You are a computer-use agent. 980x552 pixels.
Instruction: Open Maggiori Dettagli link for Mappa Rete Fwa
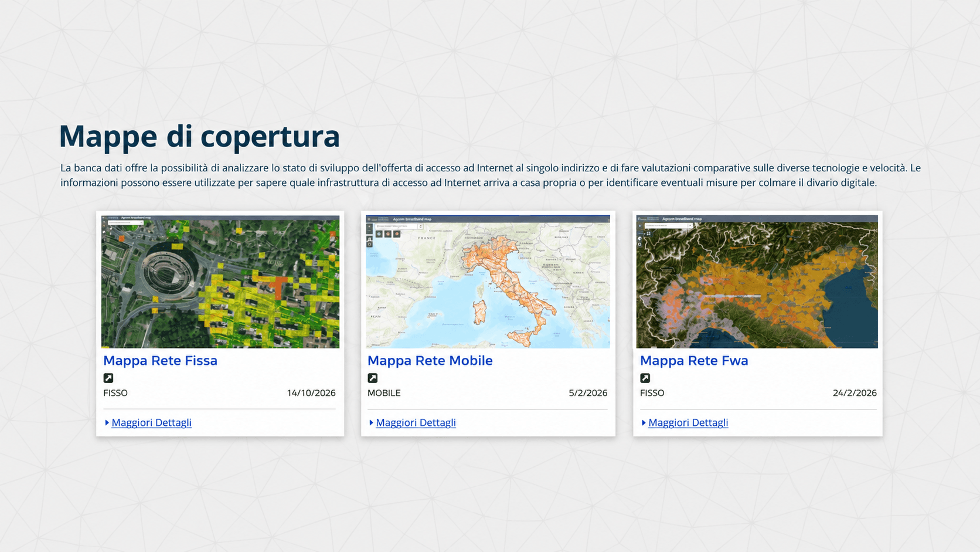pos(688,422)
